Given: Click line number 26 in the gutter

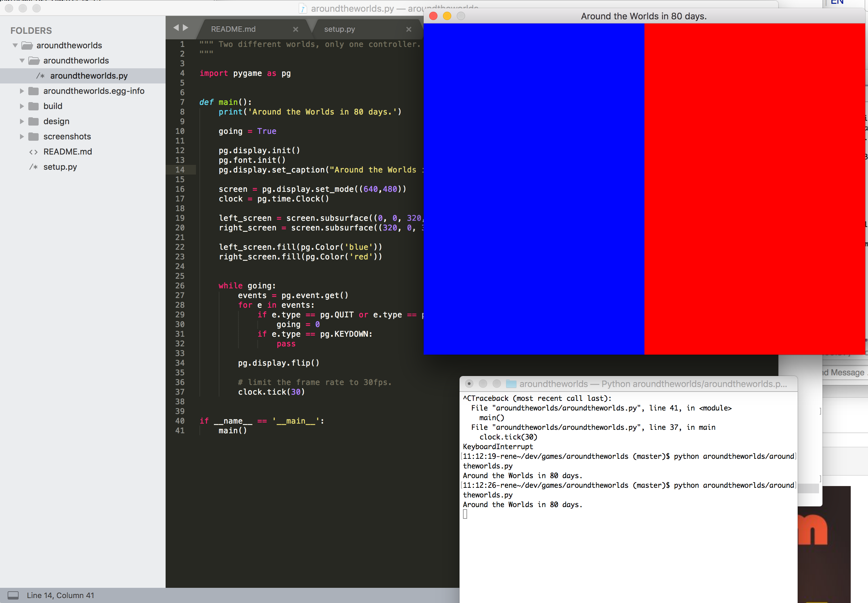Looking at the screenshot, I should (x=180, y=286).
